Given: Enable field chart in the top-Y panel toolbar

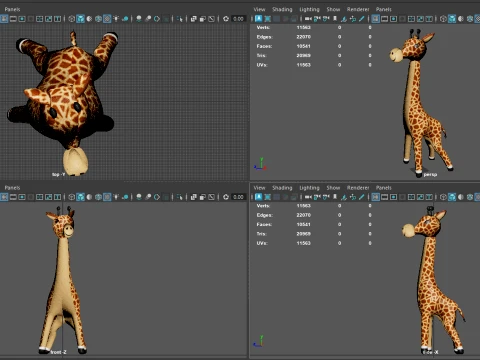Looking at the screenshot, I should coord(40,19).
